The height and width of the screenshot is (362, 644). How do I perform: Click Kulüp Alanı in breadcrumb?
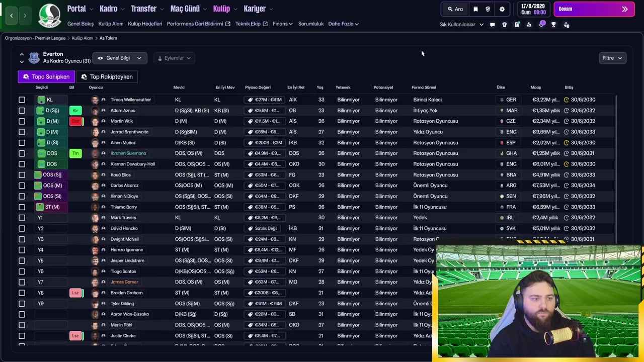pyautogui.click(x=82, y=38)
